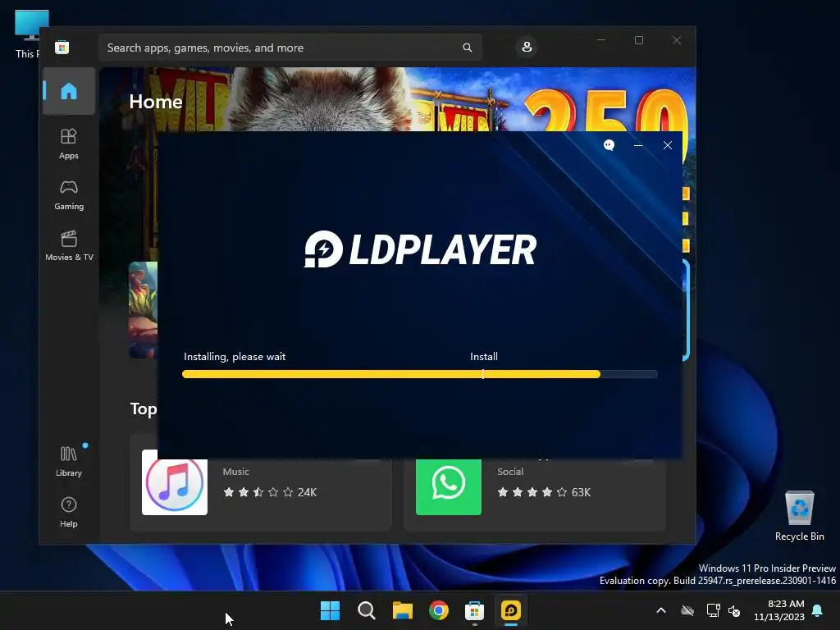This screenshot has height=630, width=840.
Task: Go to Gaming section in Store sidebar
Action: [x=69, y=194]
